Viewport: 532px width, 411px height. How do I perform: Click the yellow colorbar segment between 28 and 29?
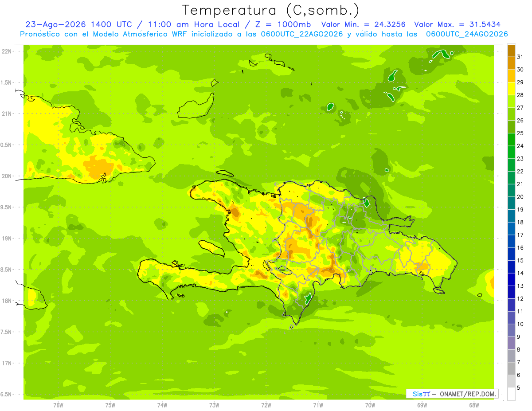(x=511, y=89)
